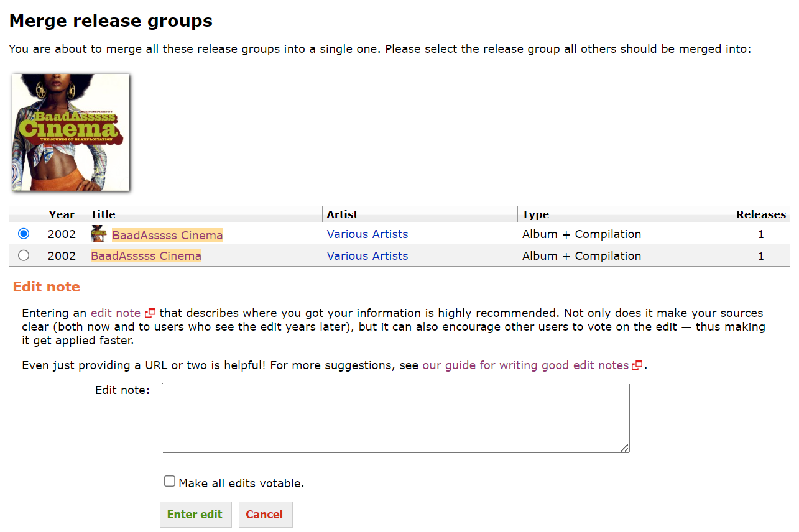The image size is (799, 532).
Task: Click the Title column header
Action: click(x=103, y=214)
